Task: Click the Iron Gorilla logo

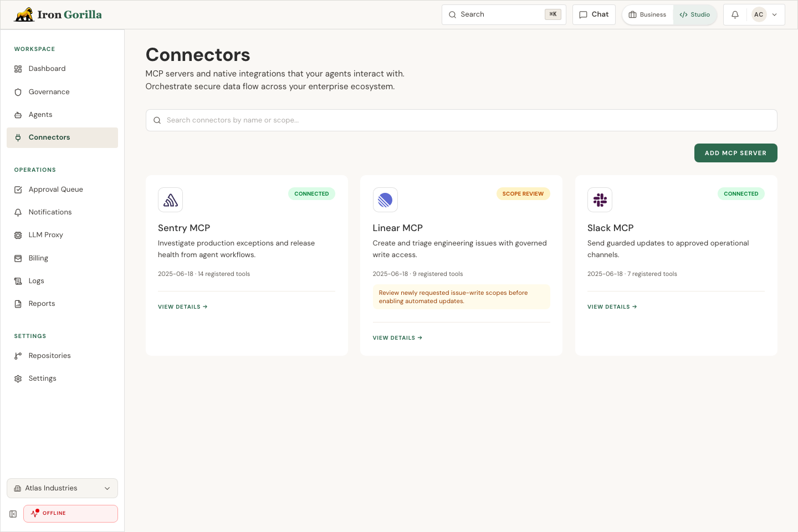Action: 58,14
